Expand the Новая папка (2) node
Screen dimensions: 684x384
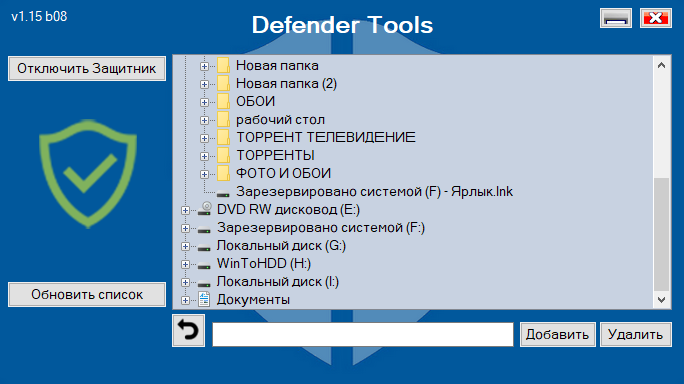pyautogui.click(x=204, y=84)
